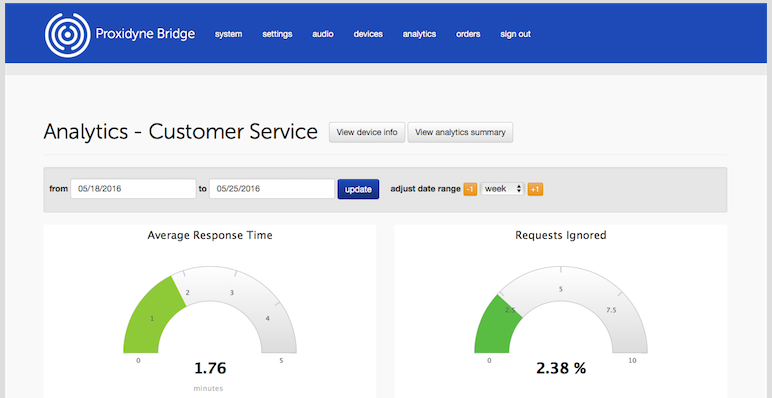Click the Proxidyne Bridge concentric-circle logo

[x=67, y=35]
